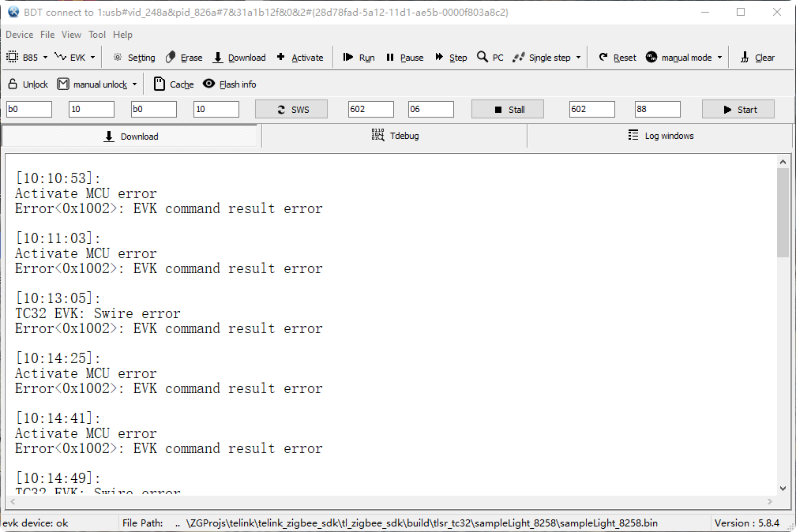Click Step in the toolbar
This screenshot has width=796, height=532.
pos(451,58)
